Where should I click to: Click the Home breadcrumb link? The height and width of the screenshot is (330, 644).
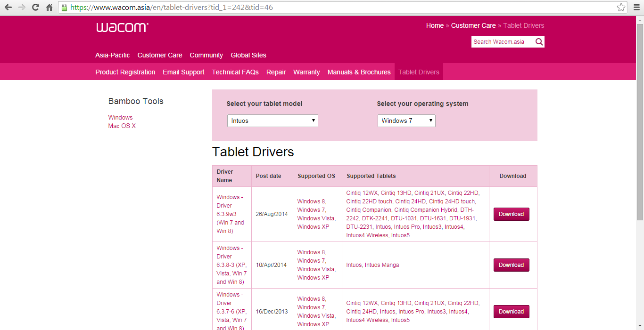[x=435, y=26]
